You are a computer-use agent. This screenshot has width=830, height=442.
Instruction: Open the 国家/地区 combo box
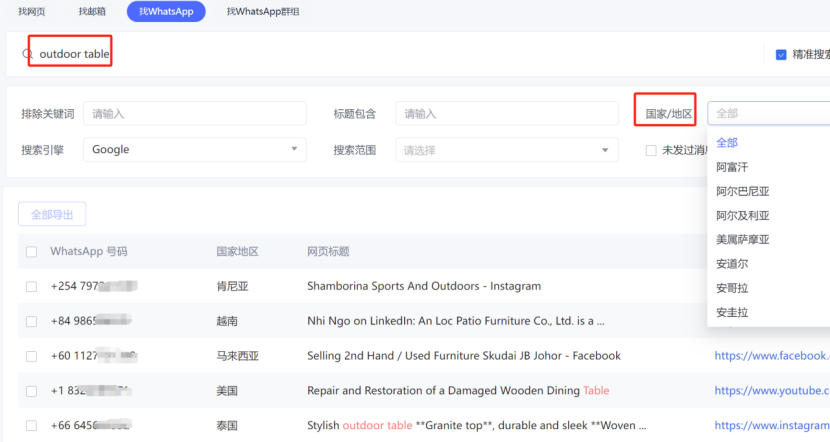coord(769,113)
